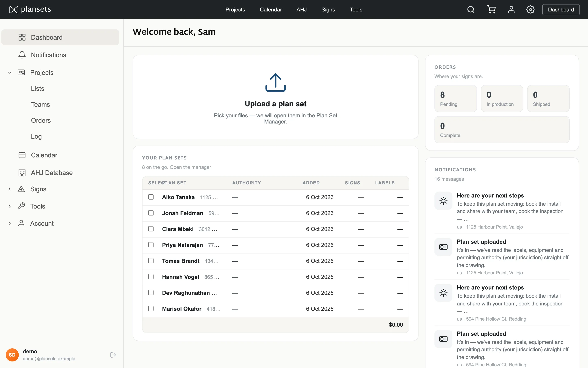Click the $0.00 total
The image size is (588, 368).
[x=395, y=325]
